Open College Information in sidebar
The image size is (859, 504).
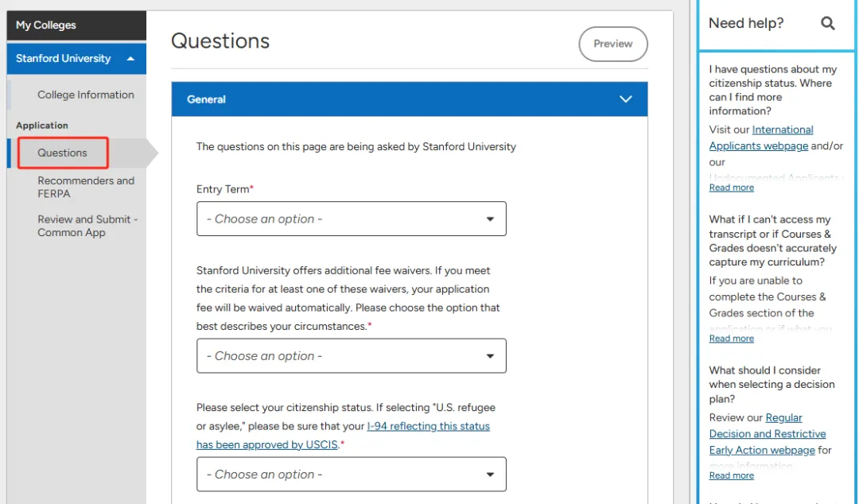coord(86,95)
